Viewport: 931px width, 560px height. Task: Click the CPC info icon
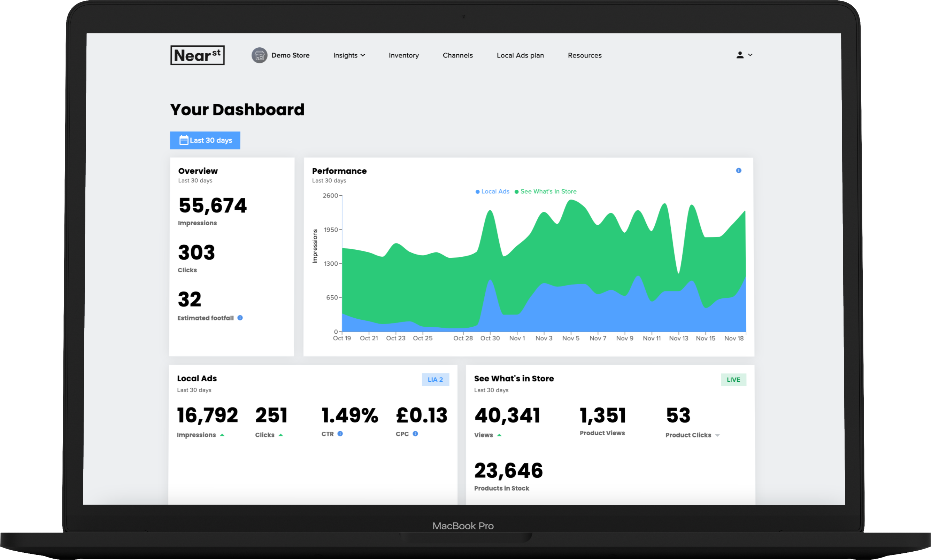[x=415, y=434]
